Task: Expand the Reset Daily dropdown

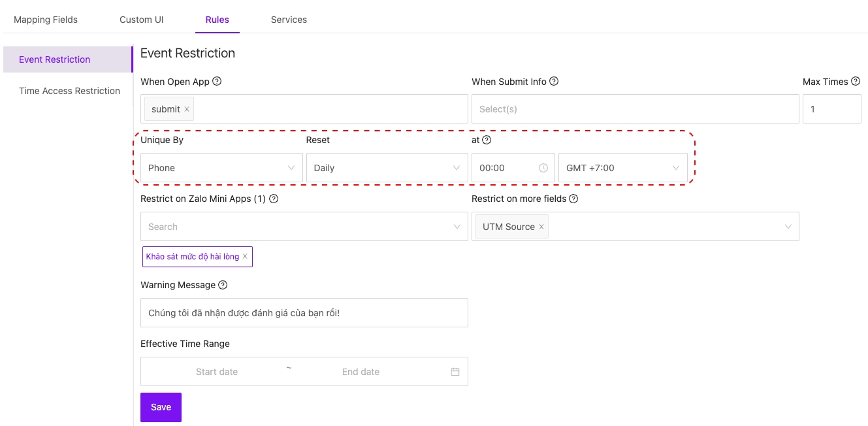Action: pyautogui.click(x=387, y=168)
